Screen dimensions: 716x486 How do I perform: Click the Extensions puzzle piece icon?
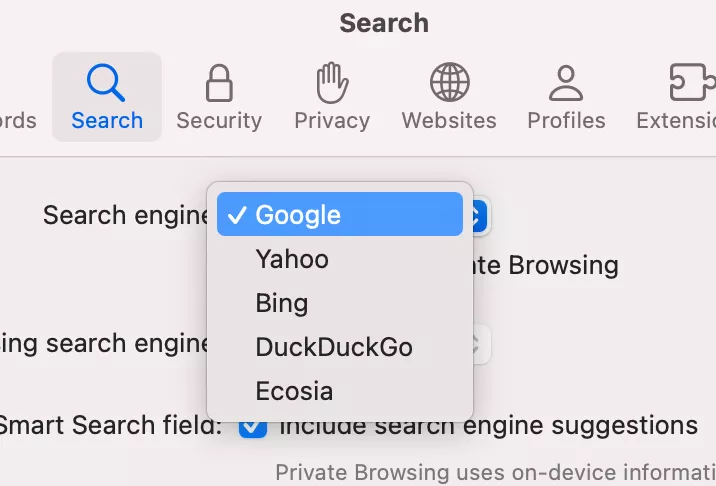[692, 83]
